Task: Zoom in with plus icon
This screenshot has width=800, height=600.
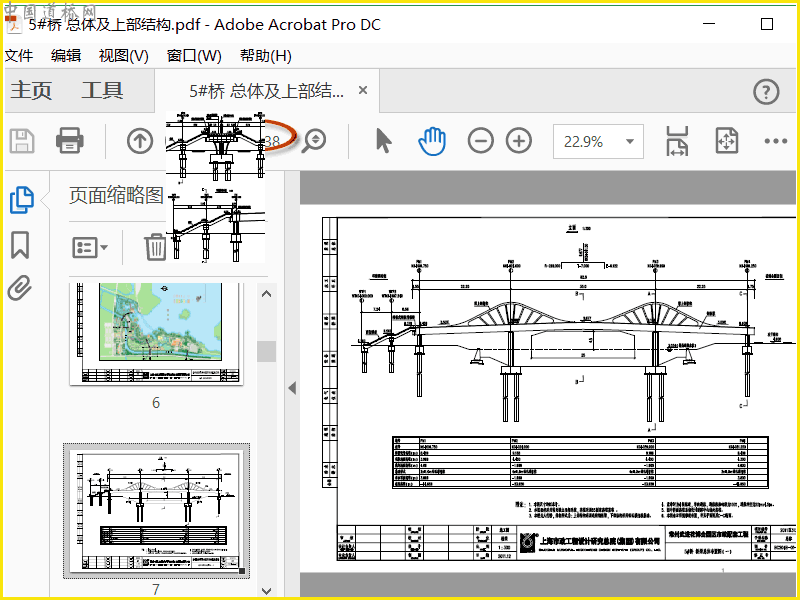Action: tap(519, 141)
